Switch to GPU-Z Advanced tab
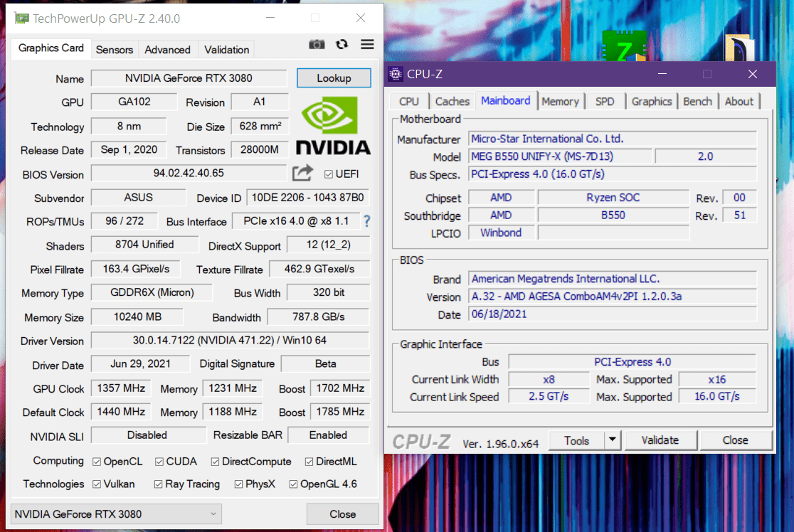 [x=167, y=50]
